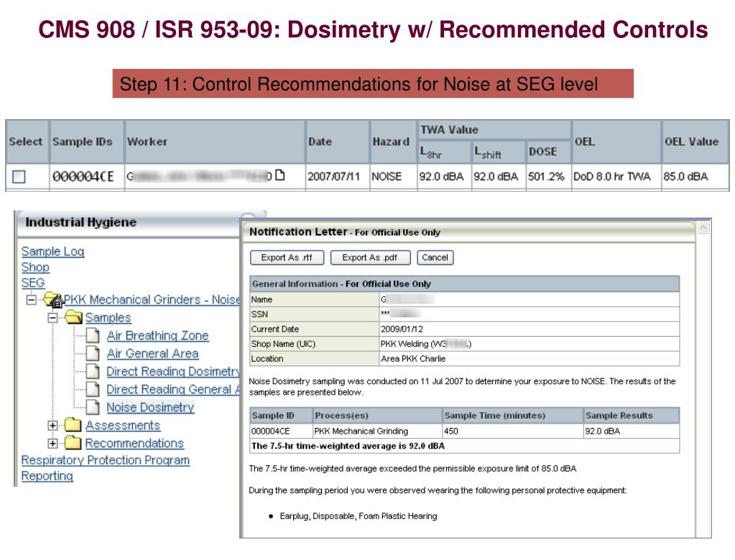Open the Shop link
The image size is (735, 560).
tap(35, 267)
